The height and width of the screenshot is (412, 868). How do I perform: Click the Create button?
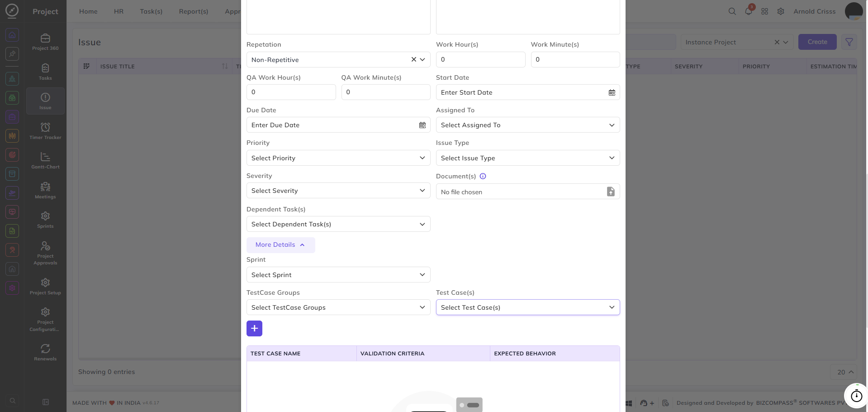(817, 42)
